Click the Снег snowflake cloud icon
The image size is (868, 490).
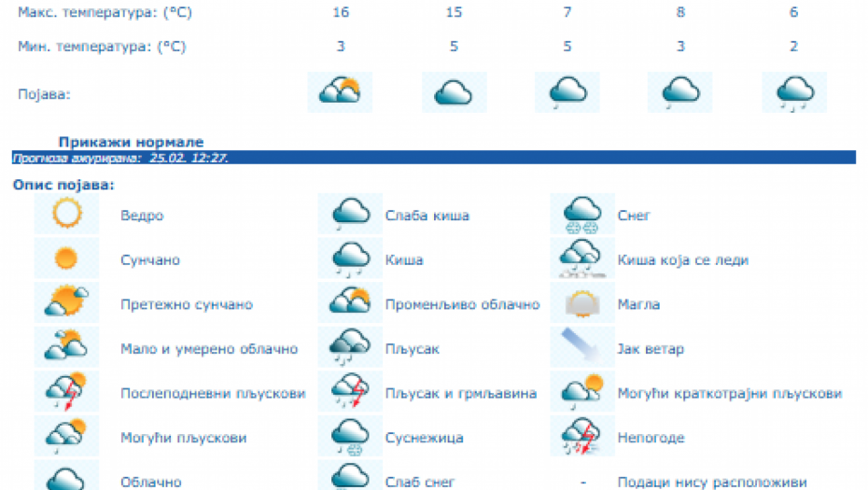[582, 216]
